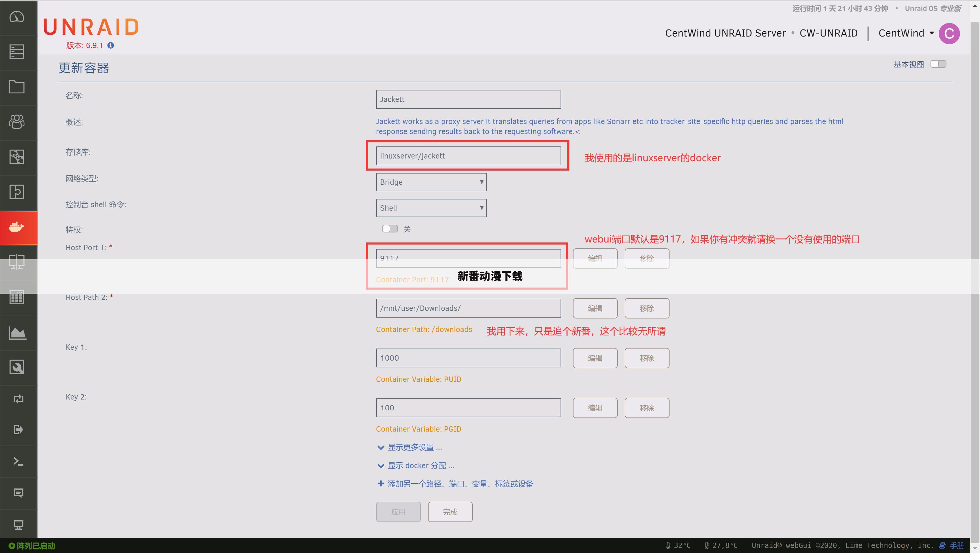Remove the Host Path 2 entry
Screen dimensions: 980x553
(x=647, y=308)
